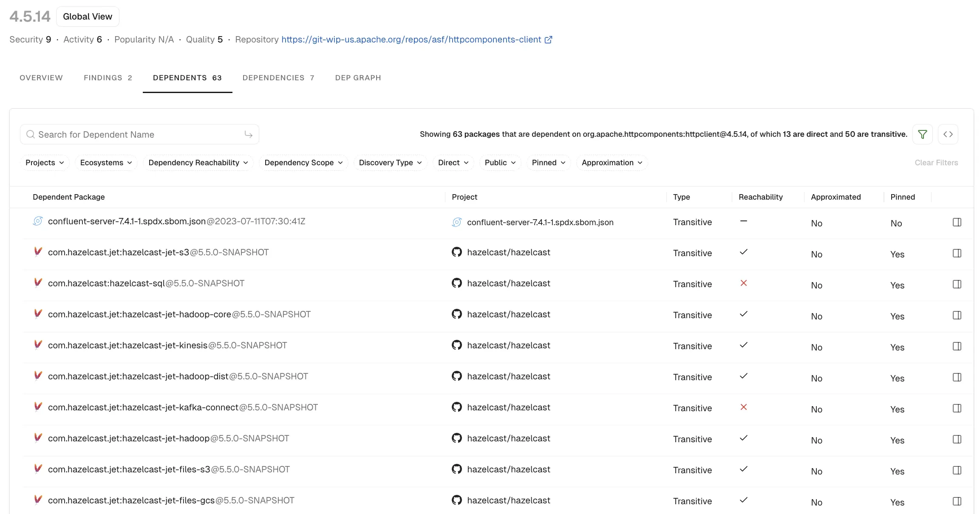Image resolution: width=980 pixels, height=514 pixels.
Task: Open confluent-server-7.4.1-1.spdx.sbom.json project link
Action: coord(540,222)
